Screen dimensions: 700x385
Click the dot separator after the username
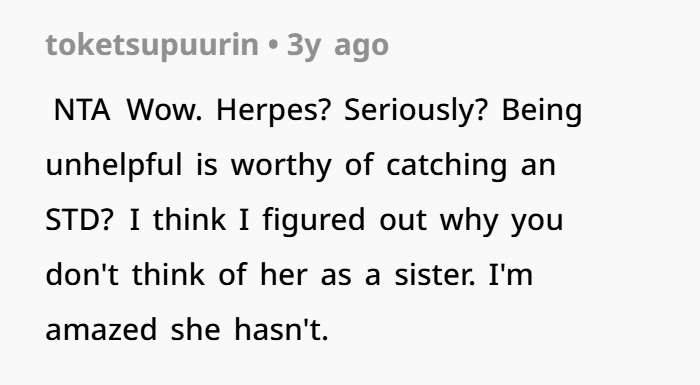tap(273, 46)
